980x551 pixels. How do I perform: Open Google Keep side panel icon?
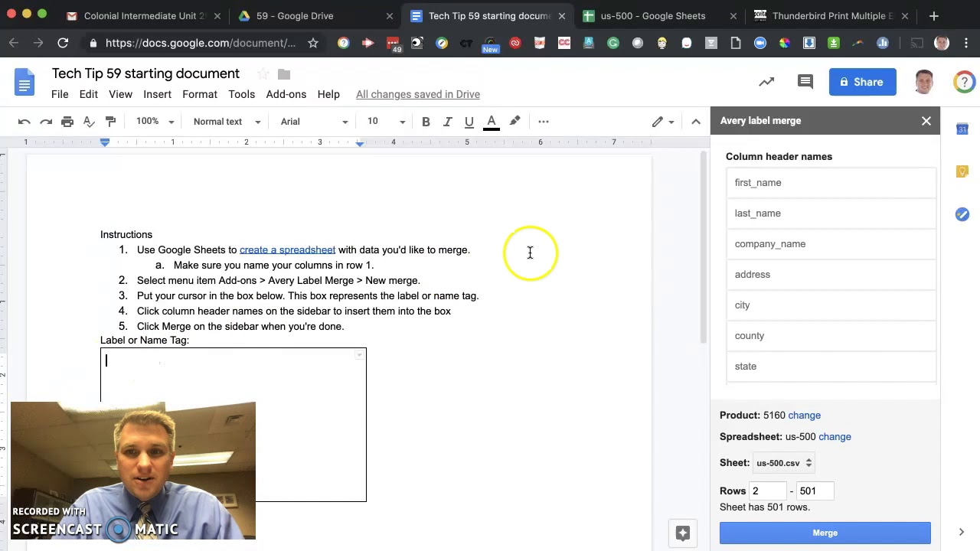(962, 172)
